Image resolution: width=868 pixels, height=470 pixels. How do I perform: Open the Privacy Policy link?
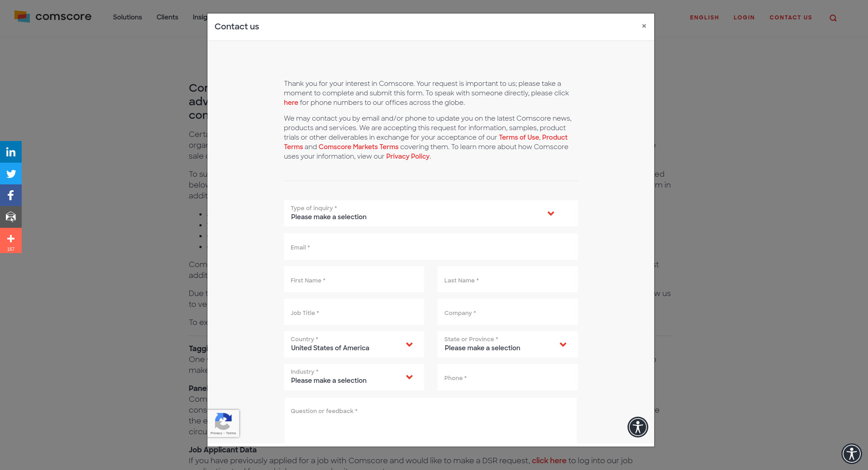[x=408, y=156]
